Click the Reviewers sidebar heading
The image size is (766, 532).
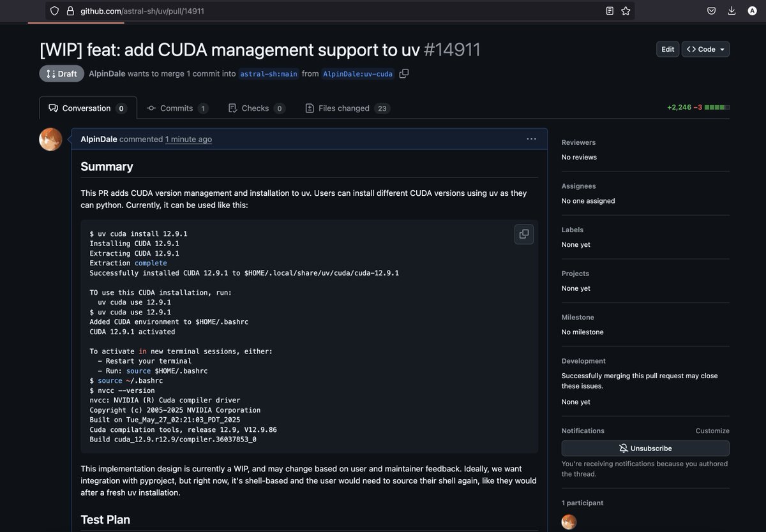tap(578, 142)
